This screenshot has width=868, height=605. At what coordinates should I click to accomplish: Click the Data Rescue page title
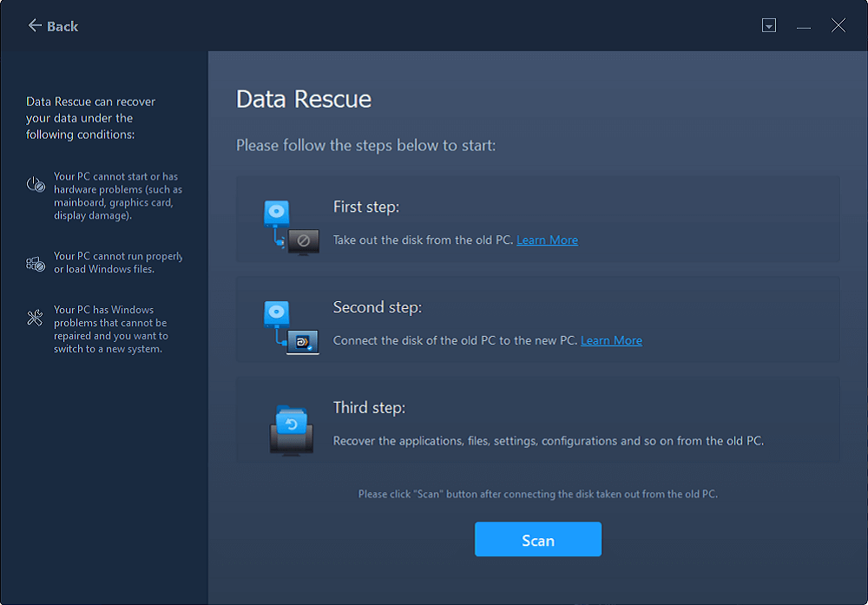pyautogui.click(x=304, y=99)
